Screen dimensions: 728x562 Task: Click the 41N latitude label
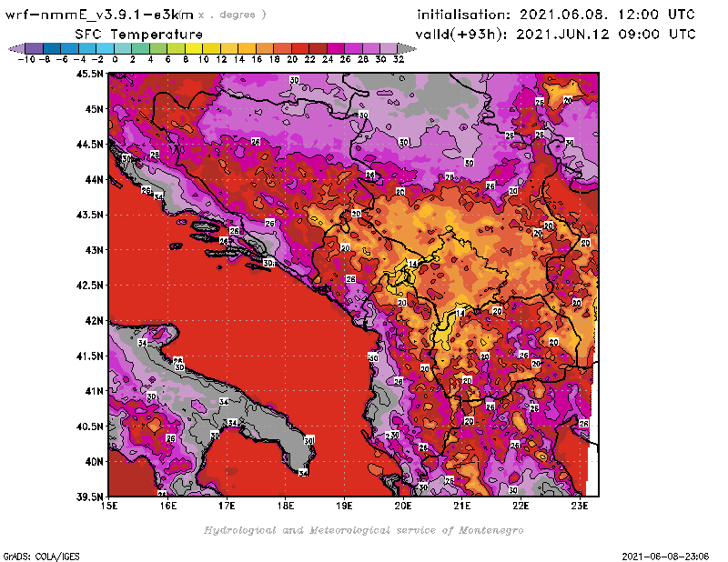click(x=95, y=391)
